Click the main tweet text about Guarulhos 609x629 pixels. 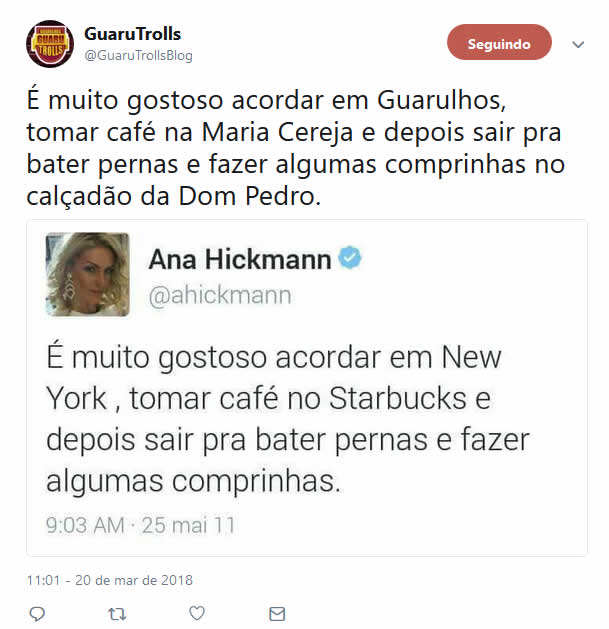(x=296, y=148)
